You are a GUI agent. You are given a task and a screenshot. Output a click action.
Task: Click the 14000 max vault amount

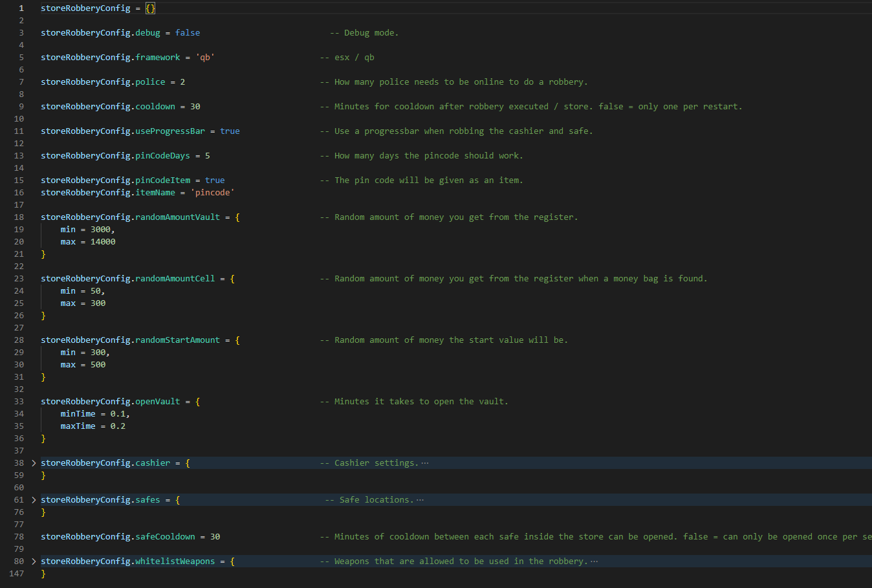tap(103, 242)
